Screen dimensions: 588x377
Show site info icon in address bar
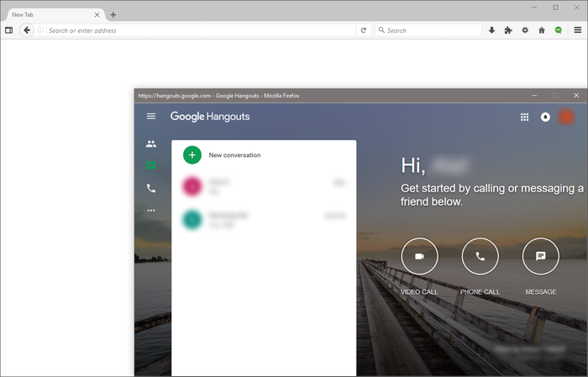pyautogui.click(x=40, y=30)
